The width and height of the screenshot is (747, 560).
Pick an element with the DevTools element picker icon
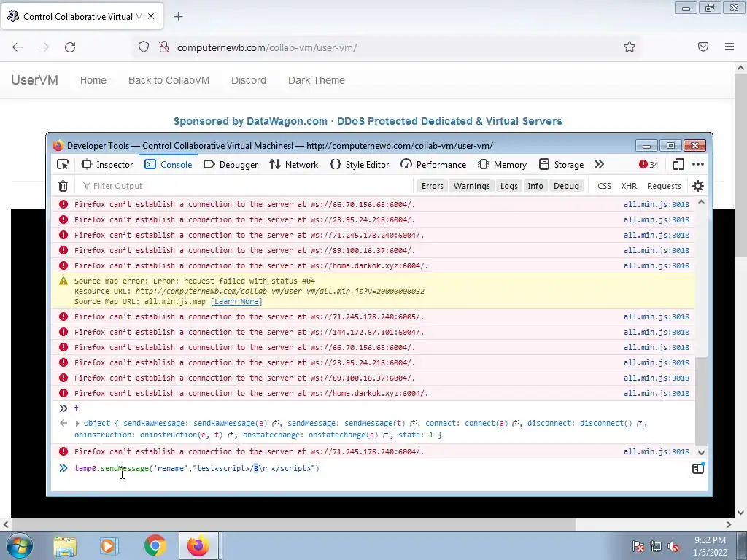(x=63, y=164)
